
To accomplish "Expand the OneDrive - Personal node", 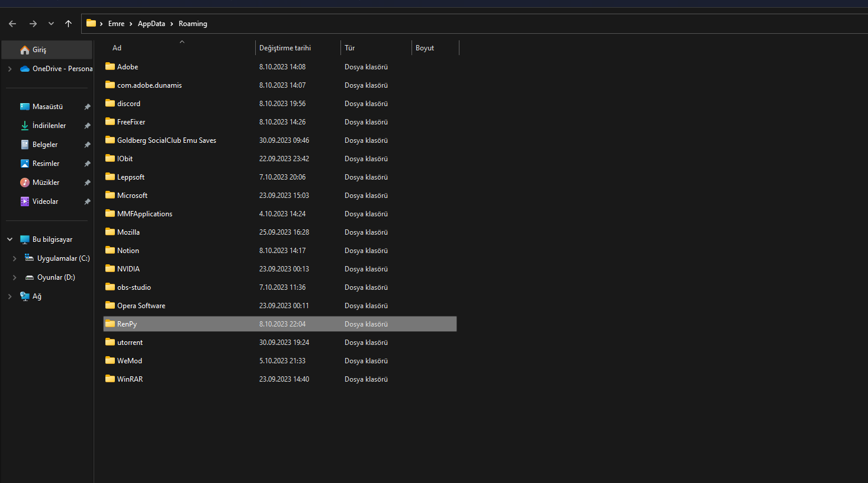I will click(9, 69).
